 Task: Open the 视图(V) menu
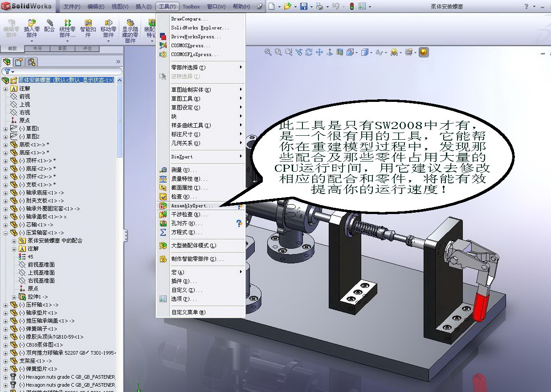click(x=119, y=7)
